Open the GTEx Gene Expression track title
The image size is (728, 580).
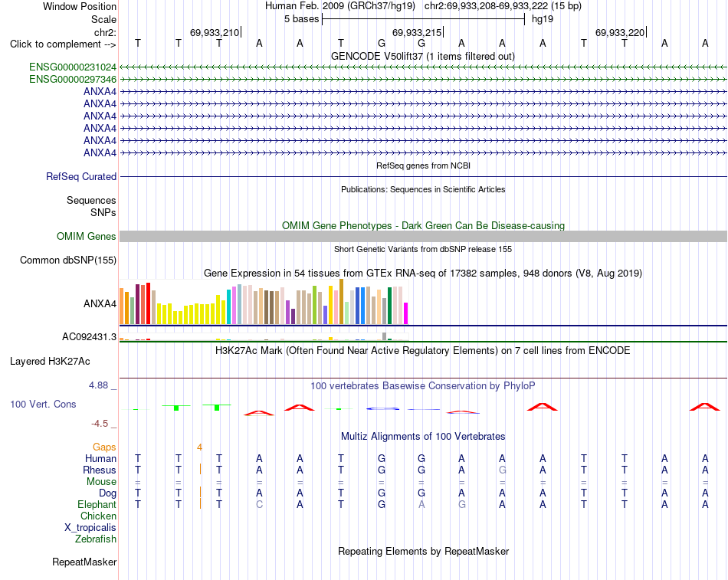(423, 273)
